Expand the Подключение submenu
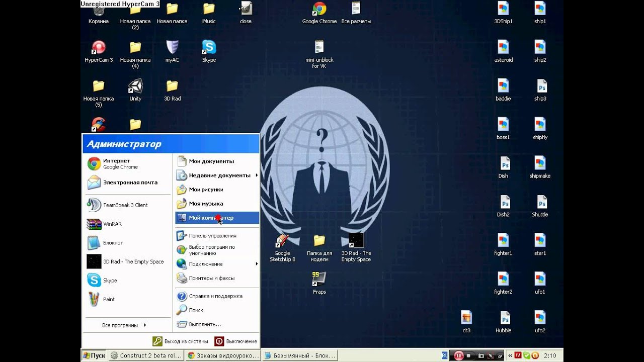 click(217, 264)
